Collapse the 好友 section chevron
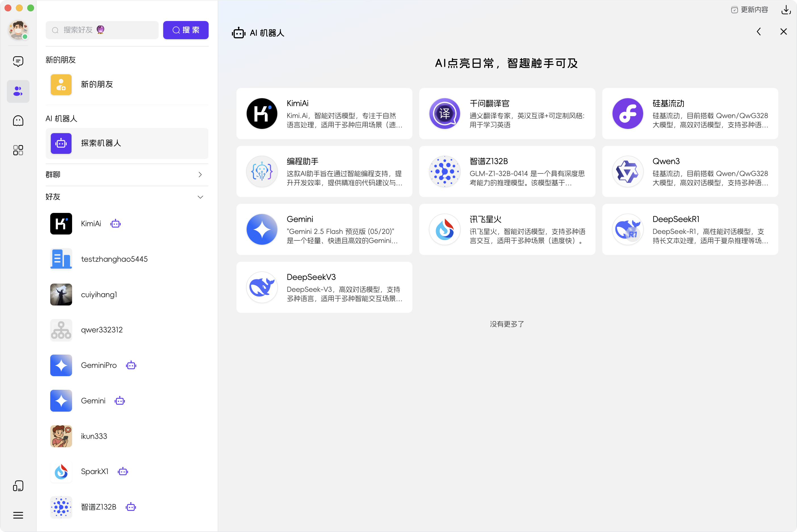 200,197
